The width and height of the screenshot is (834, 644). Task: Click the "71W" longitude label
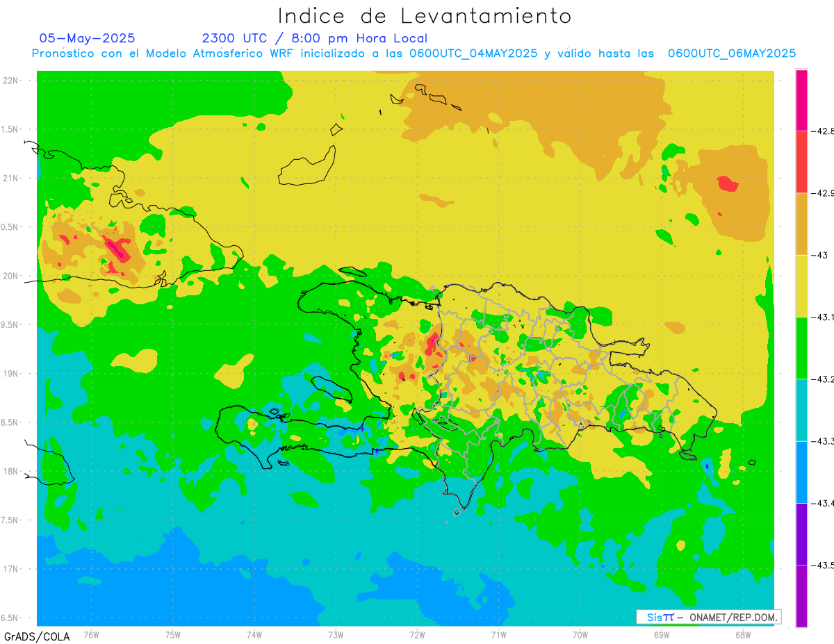[498, 635]
